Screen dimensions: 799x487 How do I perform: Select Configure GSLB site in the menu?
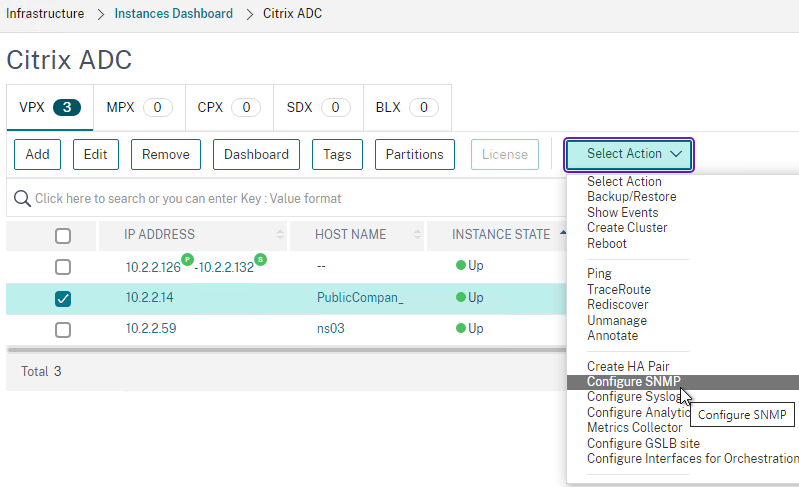tap(643, 443)
